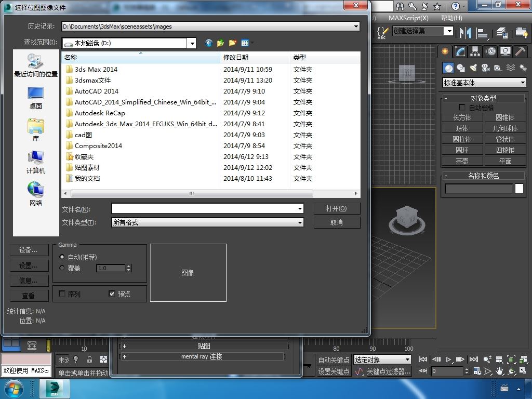Image resolution: width=532 pixels, height=399 pixels.
Task: Toggle the selection lock padlock icon
Action: point(89,360)
